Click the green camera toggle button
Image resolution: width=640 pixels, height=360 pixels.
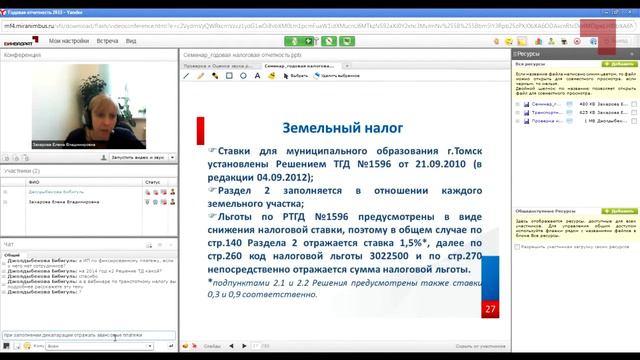tap(329, 41)
